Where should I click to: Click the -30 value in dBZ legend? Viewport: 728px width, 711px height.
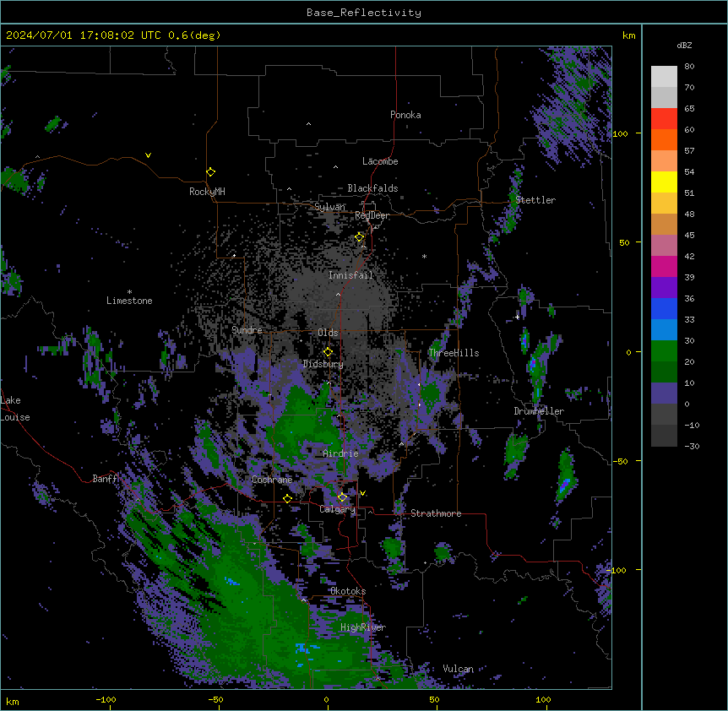click(692, 447)
